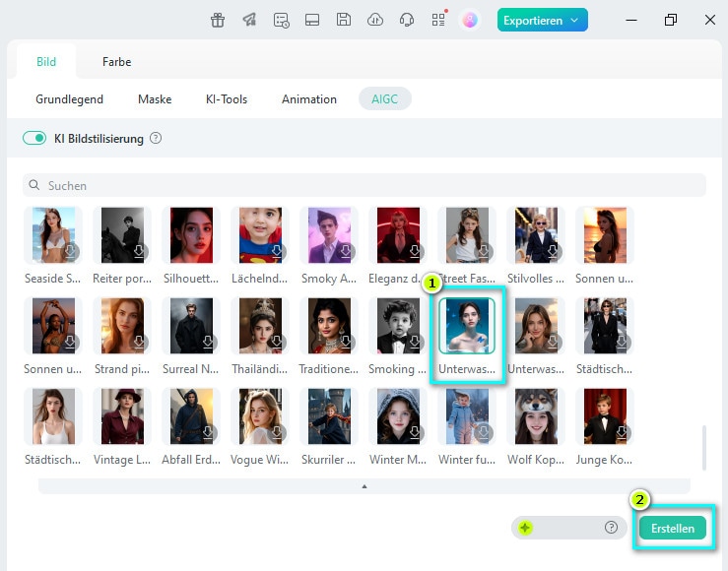This screenshot has height=571, width=728.
Task: Click the style list vertical scrollbar
Action: (x=704, y=448)
